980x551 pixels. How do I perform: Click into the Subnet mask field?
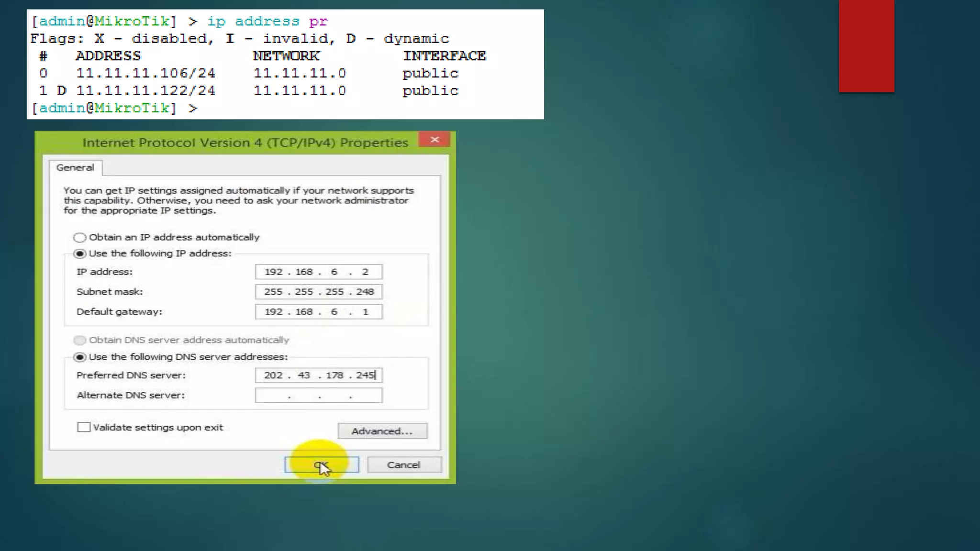pos(318,292)
